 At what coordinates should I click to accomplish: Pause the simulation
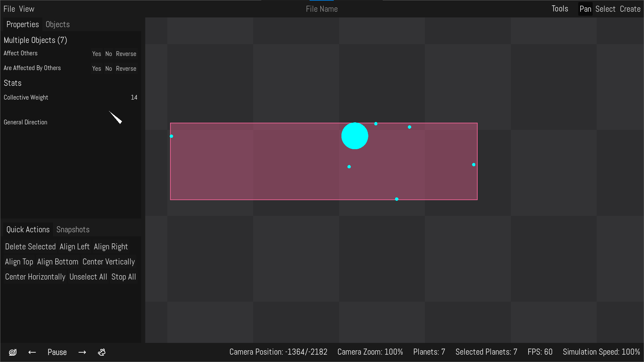(57, 352)
